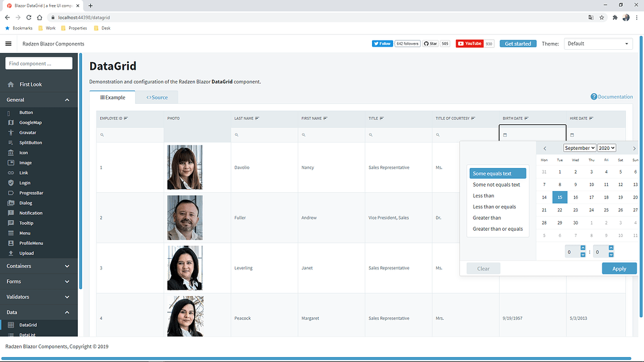Sort by First Name column icon
This screenshot has width=644, height=362.
coord(325,118)
